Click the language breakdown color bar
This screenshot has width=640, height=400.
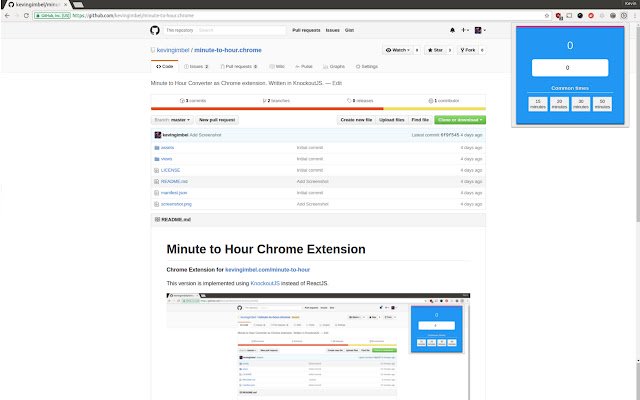click(x=318, y=109)
